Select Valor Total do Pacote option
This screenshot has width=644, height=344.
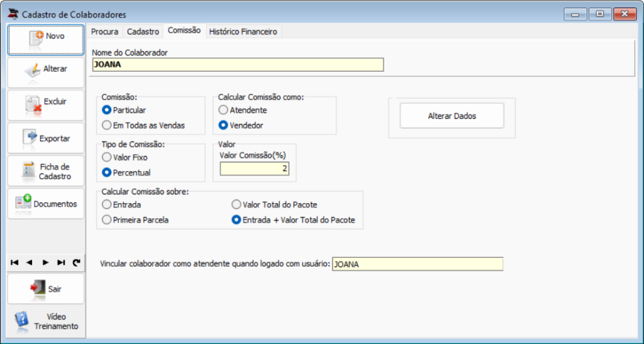pyautogui.click(x=274, y=204)
